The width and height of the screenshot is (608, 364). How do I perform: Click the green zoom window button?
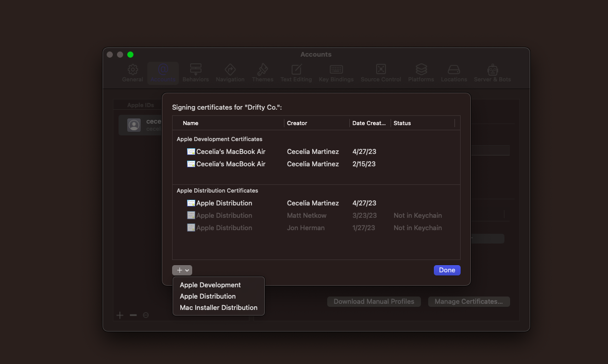[130, 55]
